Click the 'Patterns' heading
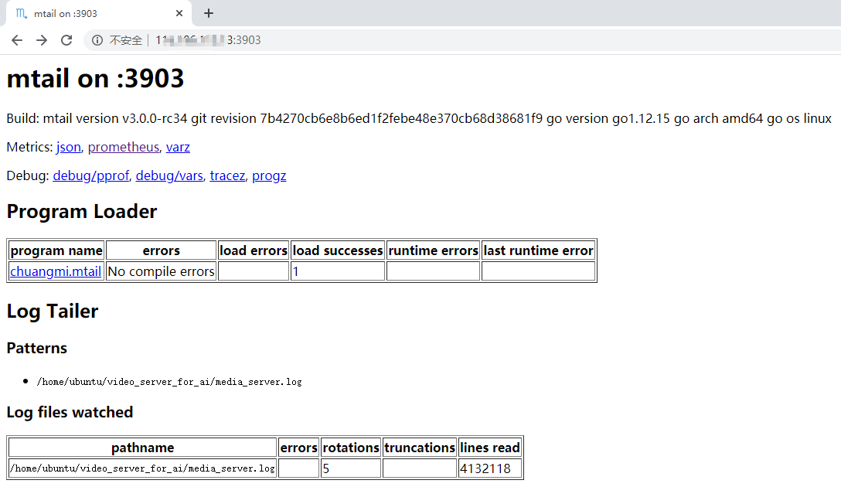 click(37, 349)
